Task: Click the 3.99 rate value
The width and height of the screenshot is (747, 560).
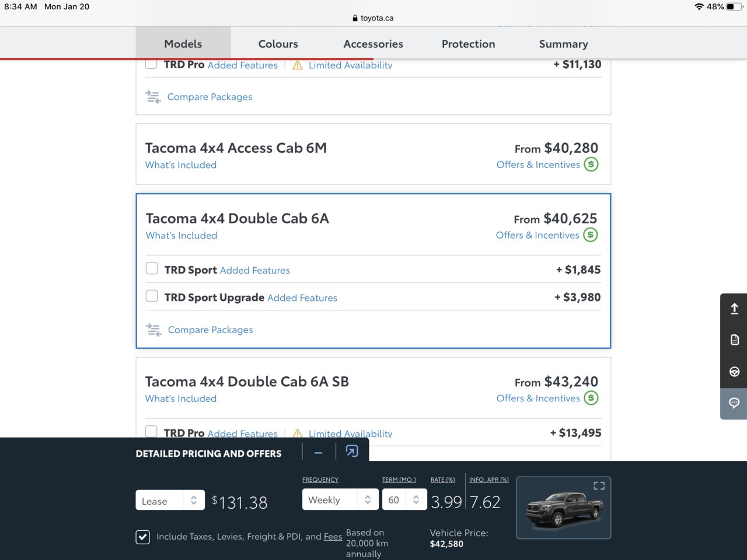Action: coord(446,502)
